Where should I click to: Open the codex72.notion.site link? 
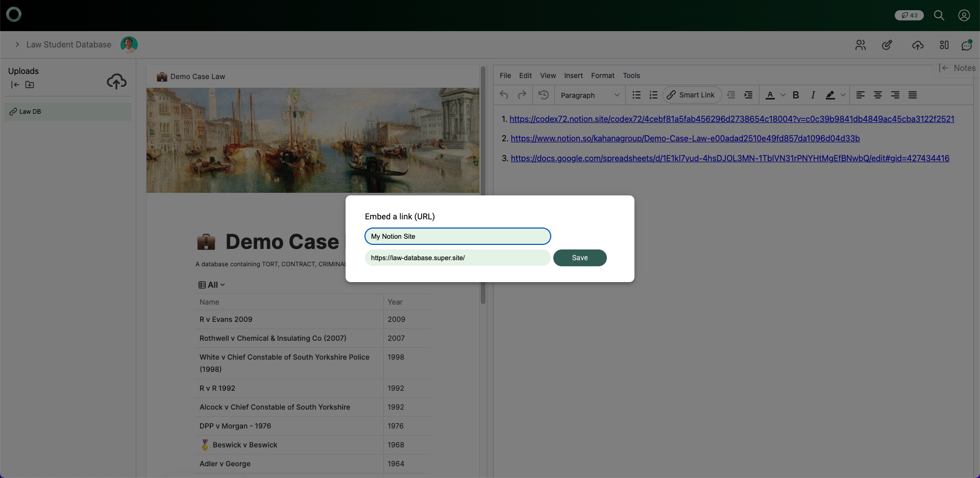click(x=731, y=119)
